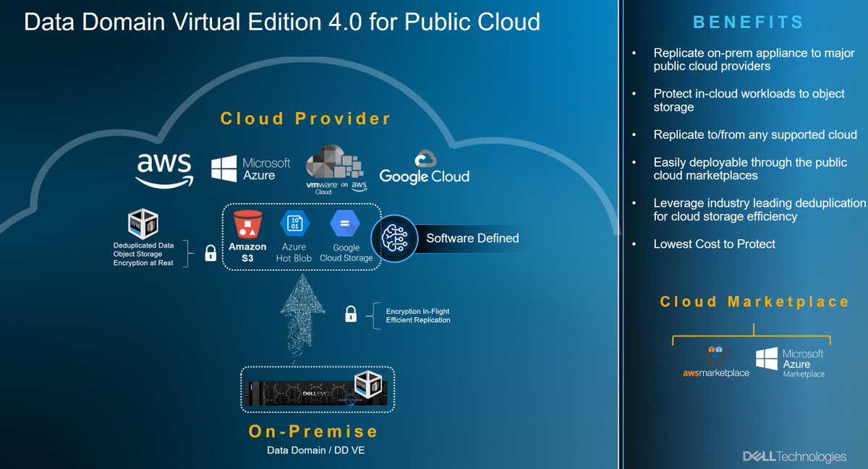Click the BENEFITS heading

click(748, 22)
